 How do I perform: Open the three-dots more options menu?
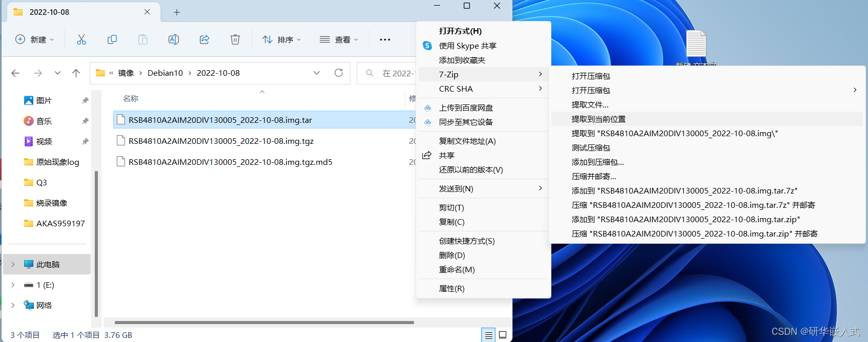click(x=385, y=39)
